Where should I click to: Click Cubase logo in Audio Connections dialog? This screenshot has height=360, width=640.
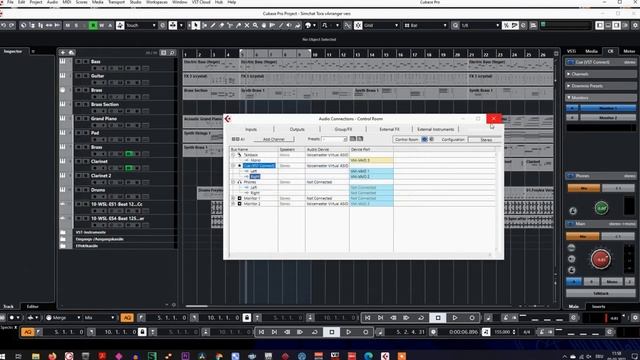coord(228,119)
